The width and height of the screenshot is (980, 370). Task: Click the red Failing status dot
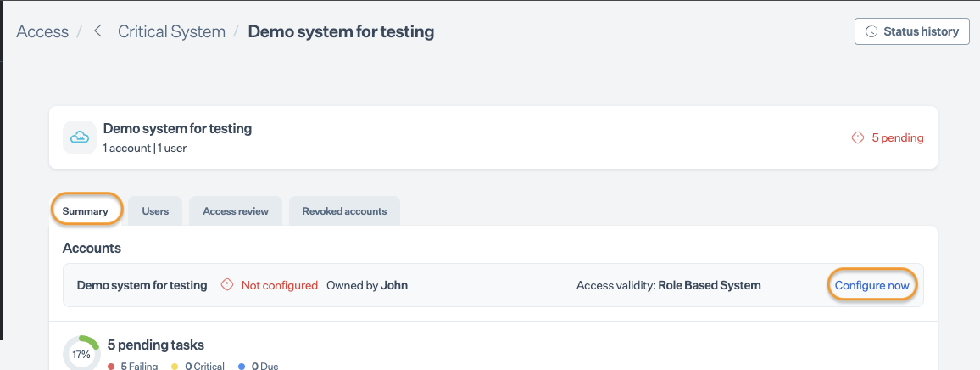[111, 367]
